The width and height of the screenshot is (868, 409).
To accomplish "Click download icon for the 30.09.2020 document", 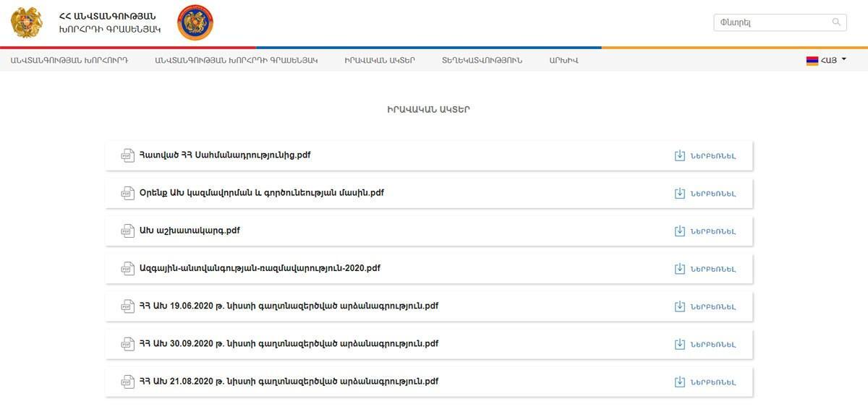I will tap(679, 344).
